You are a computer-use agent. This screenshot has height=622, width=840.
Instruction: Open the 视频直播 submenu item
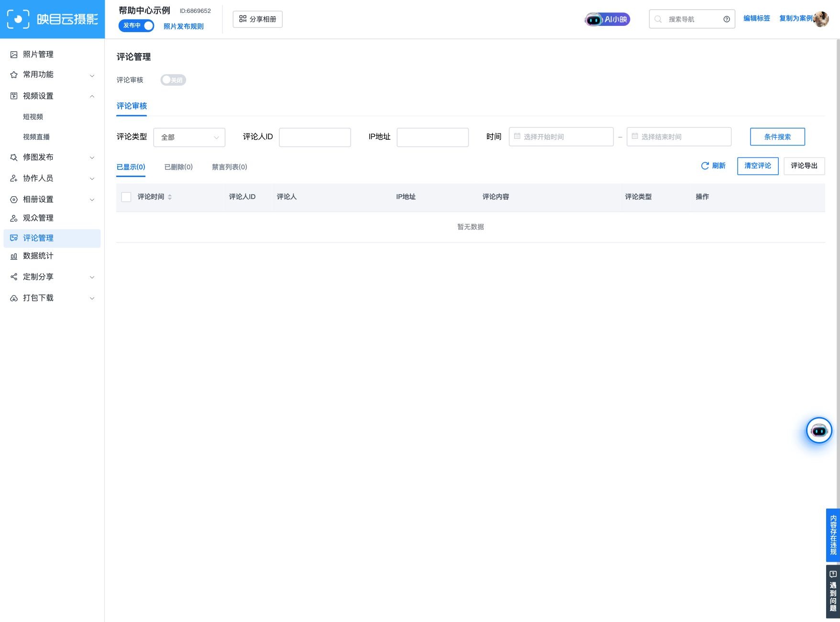click(x=36, y=137)
